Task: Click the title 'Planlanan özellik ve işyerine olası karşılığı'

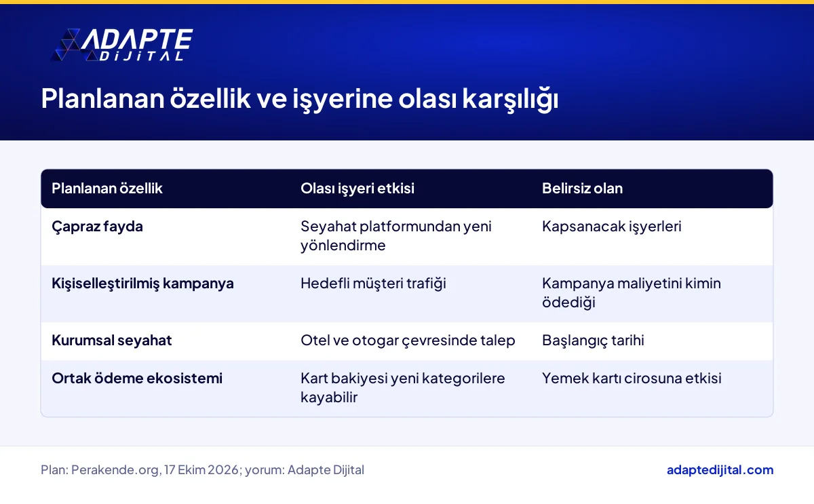Action: [300, 99]
